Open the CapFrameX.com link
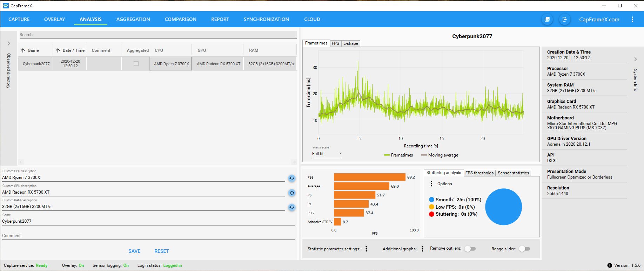Image resolution: width=644 pixels, height=271 pixels. (x=599, y=20)
